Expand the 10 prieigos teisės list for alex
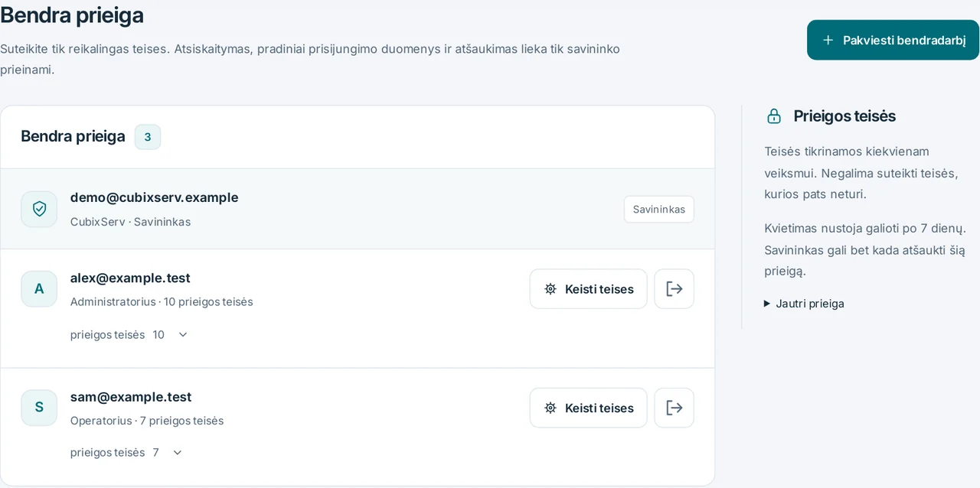Screen dimensions: 980x488 [129, 334]
